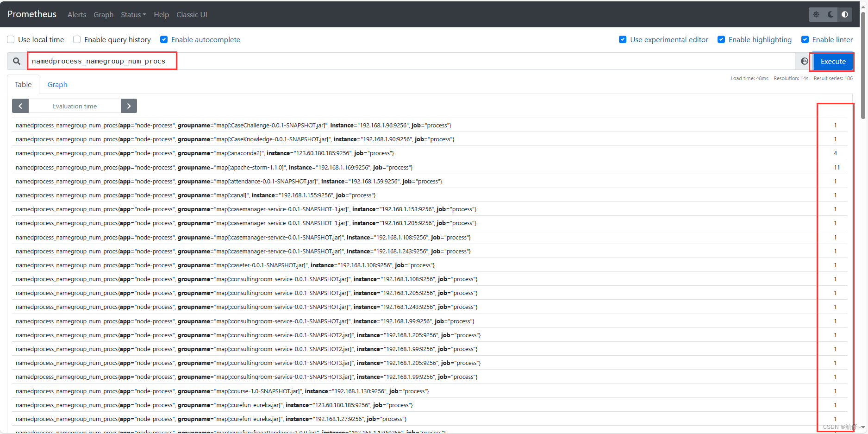Enable the Use local time checkbox
This screenshot has height=434, width=868.
[11, 39]
